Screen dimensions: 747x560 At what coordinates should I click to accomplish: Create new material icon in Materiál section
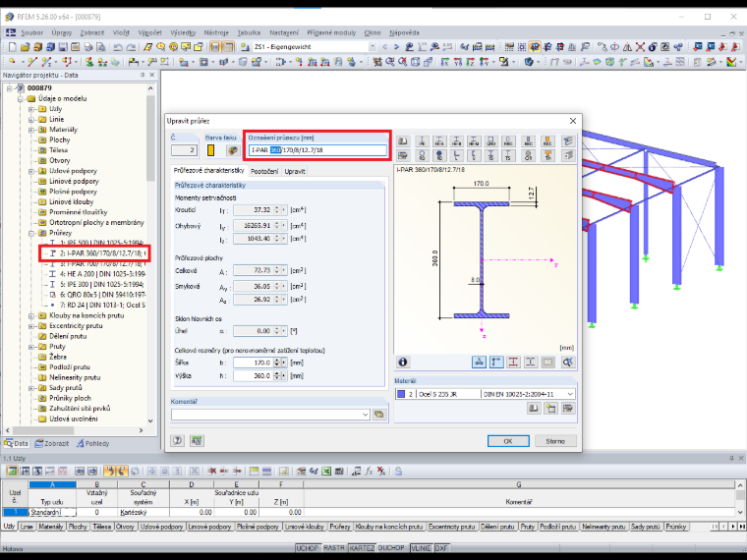550,408
